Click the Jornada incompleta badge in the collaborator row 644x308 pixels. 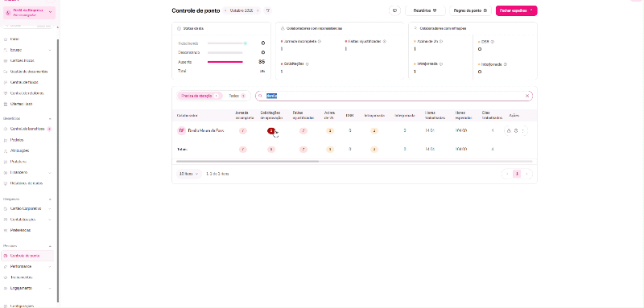pos(243,131)
